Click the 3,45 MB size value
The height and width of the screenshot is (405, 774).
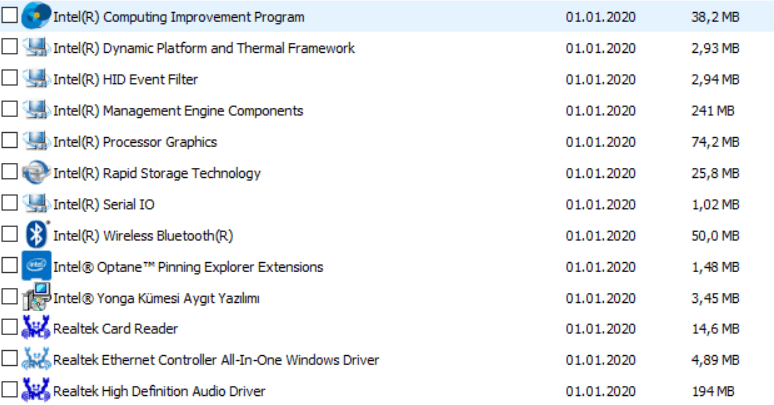[x=715, y=298]
